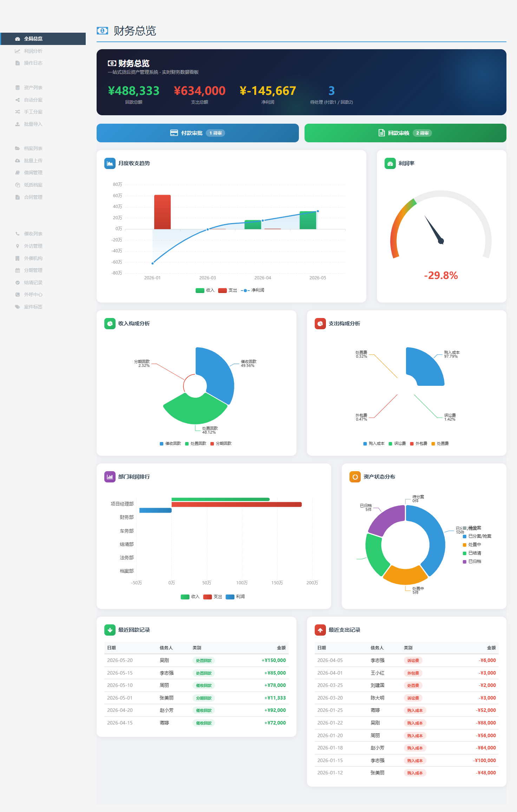Click the 手工分案 shuffle icon
The width and height of the screenshot is (517, 812).
point(18,112)
